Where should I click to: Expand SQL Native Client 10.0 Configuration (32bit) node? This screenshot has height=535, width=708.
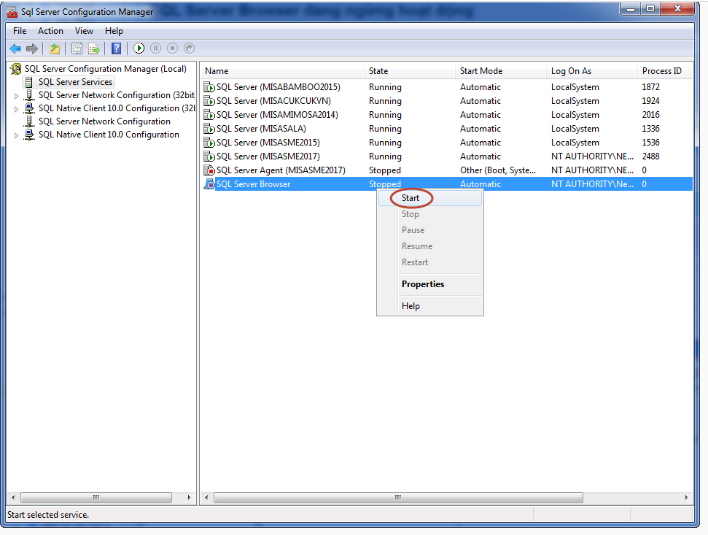[16, 109]
